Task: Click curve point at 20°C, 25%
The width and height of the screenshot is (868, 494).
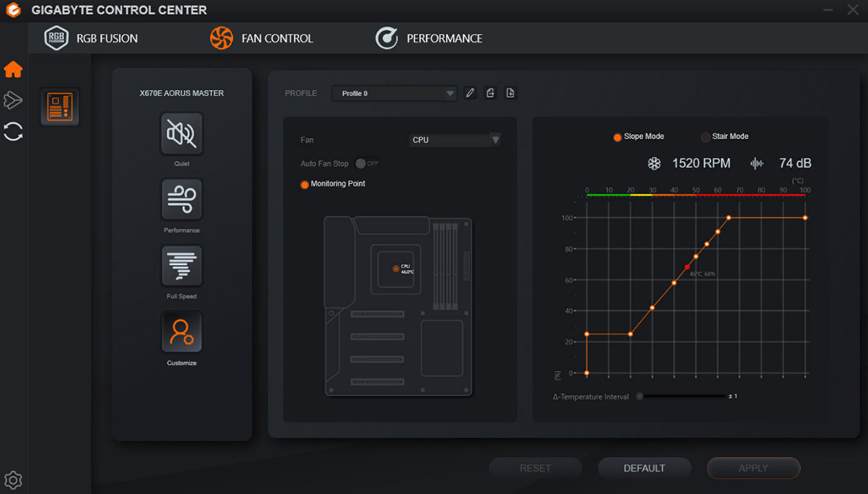Action: click(x=630, y=334)
